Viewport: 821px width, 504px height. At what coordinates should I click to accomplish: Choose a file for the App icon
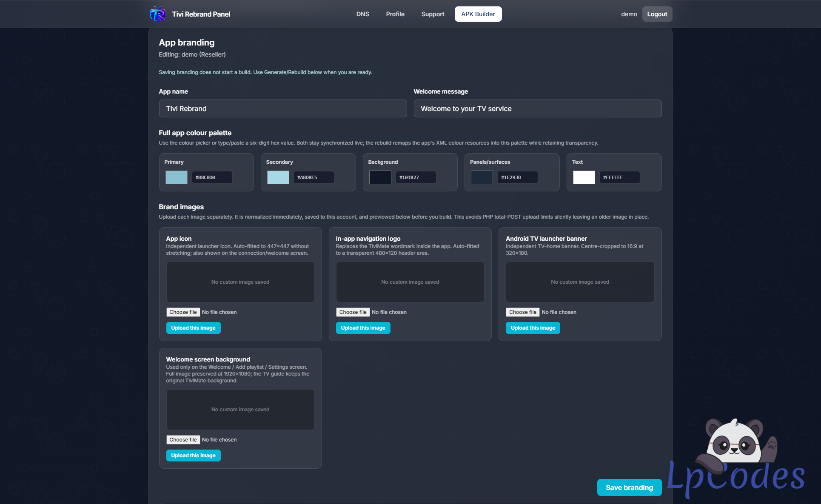(183, 312)
